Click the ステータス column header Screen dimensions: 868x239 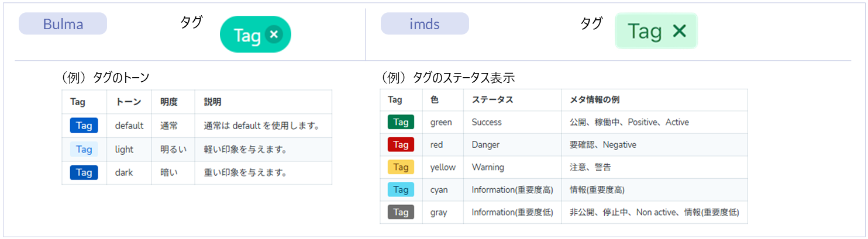tap(492, 100)
